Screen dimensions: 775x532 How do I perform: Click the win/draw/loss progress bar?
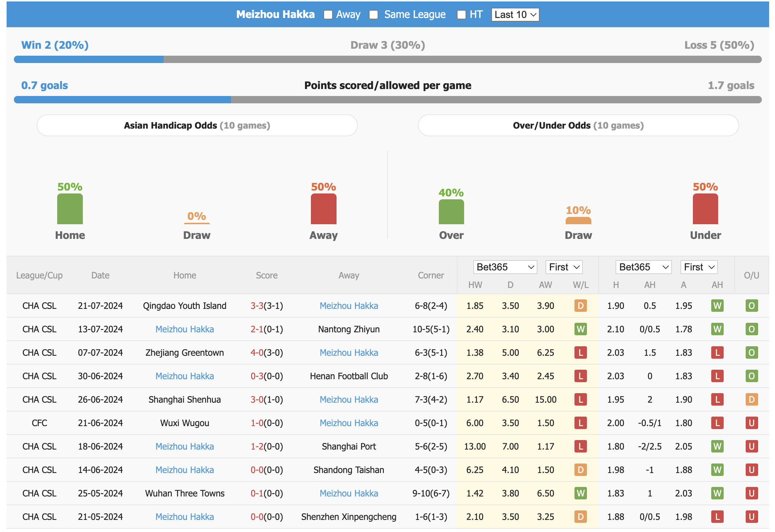click(x=387, y=59)
